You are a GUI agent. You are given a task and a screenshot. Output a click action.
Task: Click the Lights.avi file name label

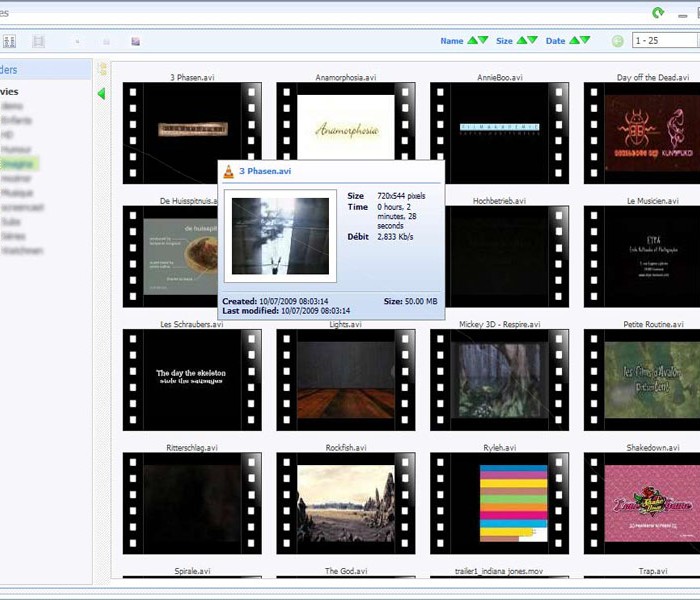(x=346, y=325)
